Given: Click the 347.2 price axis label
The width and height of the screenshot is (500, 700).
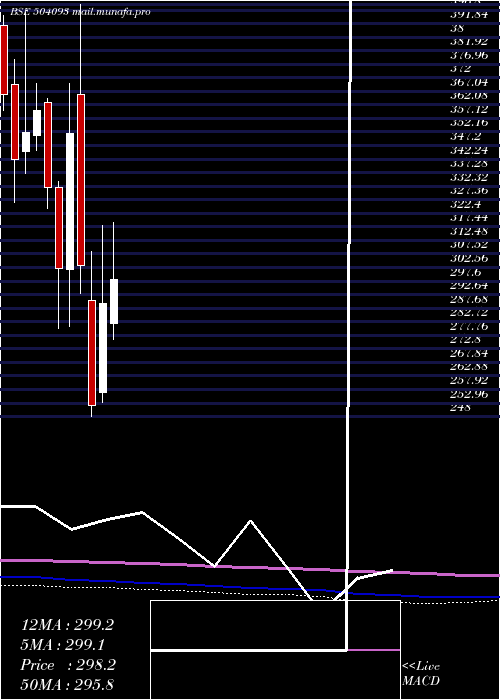Looking at the screenshot, I should [466, 136].
